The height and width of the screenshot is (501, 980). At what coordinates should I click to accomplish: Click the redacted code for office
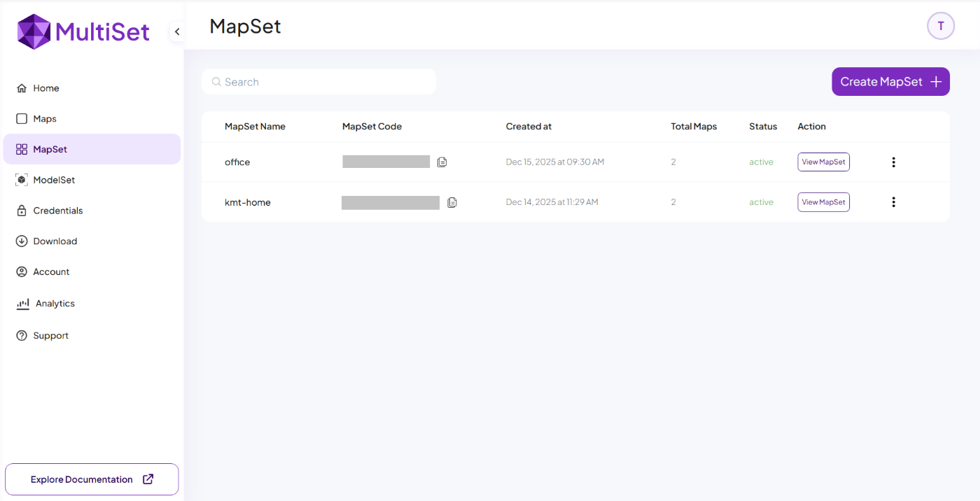tap(386, 162)
